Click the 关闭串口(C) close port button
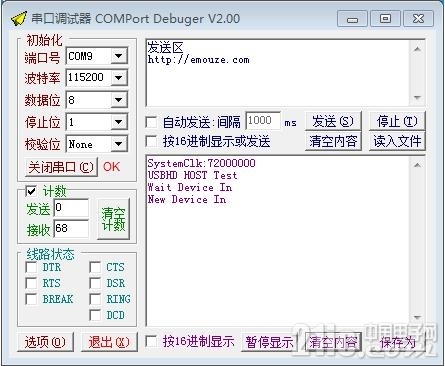 (x=61, y=167)
